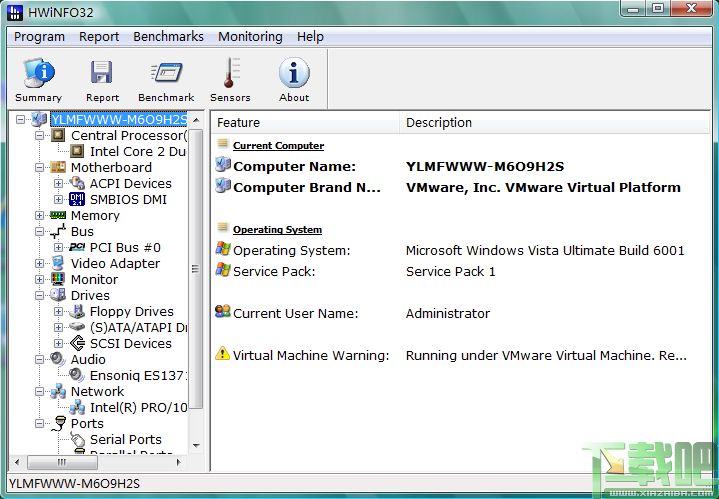The image size is (719, 499).
Task: Click the SCSI Devices icon
Action: coord(77,343)
